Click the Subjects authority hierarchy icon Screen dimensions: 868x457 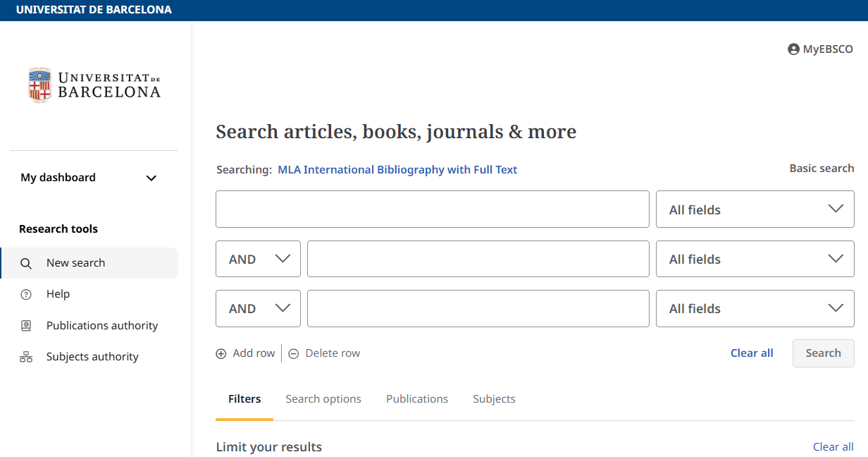[26, 357]
